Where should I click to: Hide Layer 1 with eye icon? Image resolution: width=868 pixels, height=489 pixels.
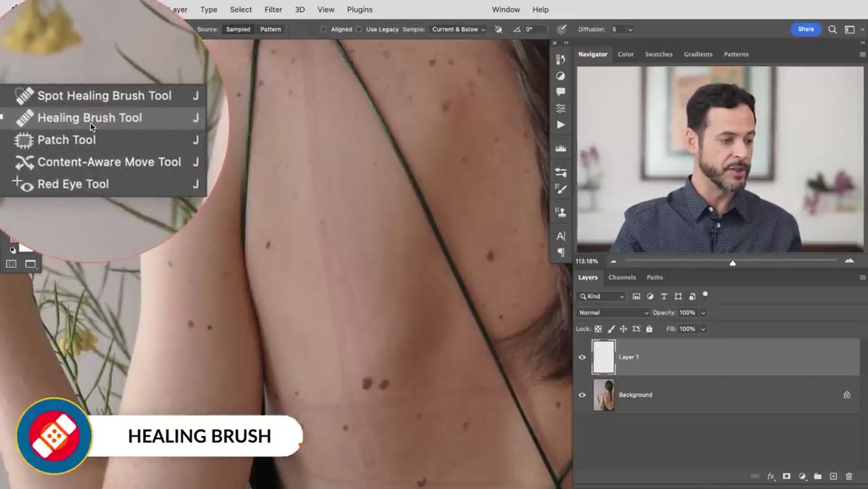(582, 357)
